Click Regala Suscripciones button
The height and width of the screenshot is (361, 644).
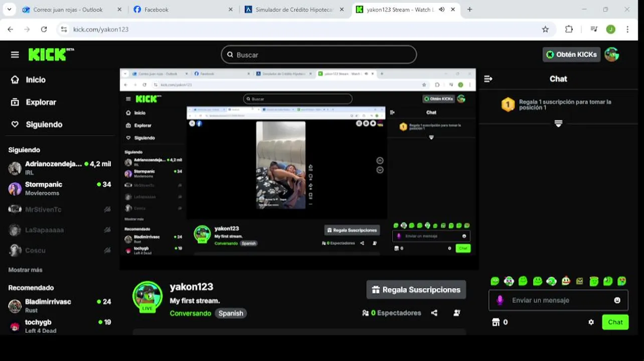[416, 290]
